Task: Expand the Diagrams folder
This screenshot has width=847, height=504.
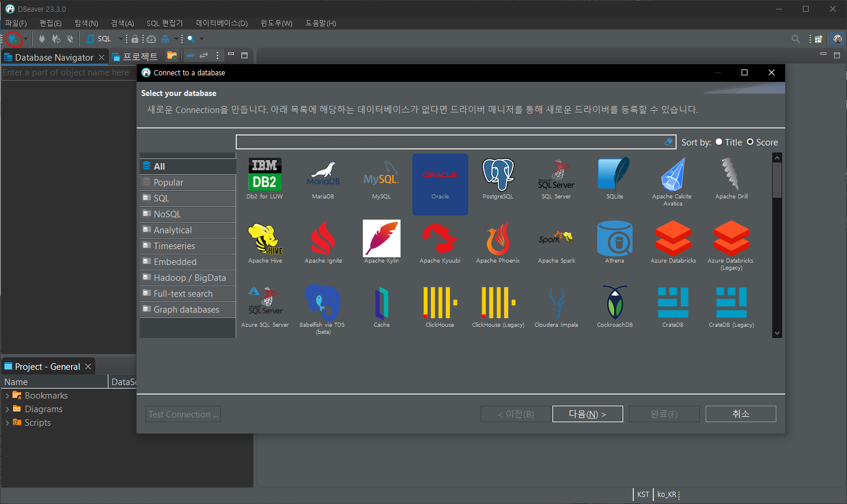Action: tap(7, 409)
